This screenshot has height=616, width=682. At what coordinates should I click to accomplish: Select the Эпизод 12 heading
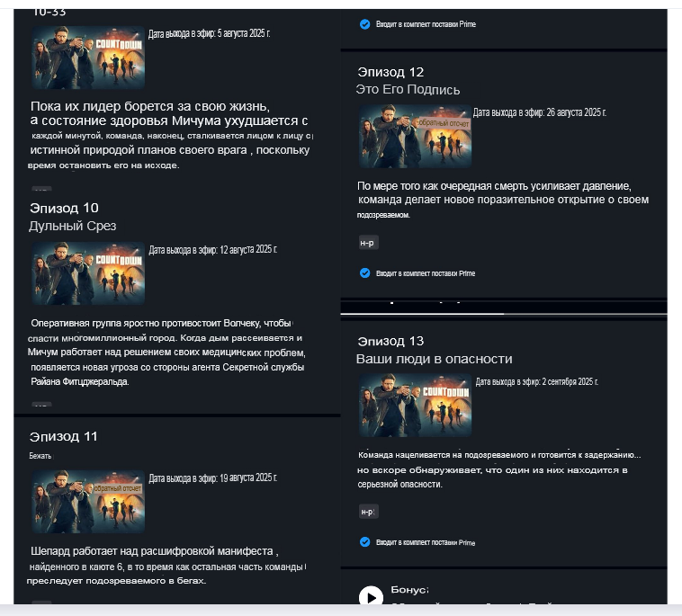pyautogui.click(x=390, y=72)
